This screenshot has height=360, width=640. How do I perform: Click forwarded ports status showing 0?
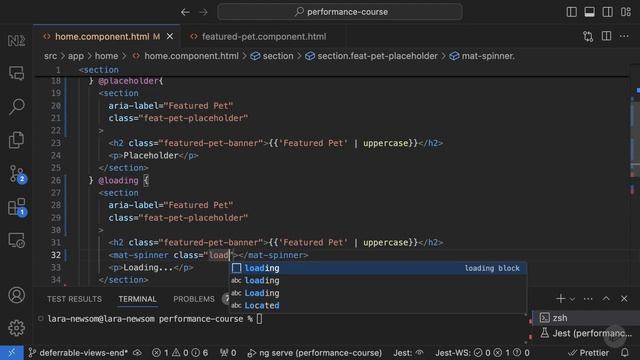pos(228,353)
